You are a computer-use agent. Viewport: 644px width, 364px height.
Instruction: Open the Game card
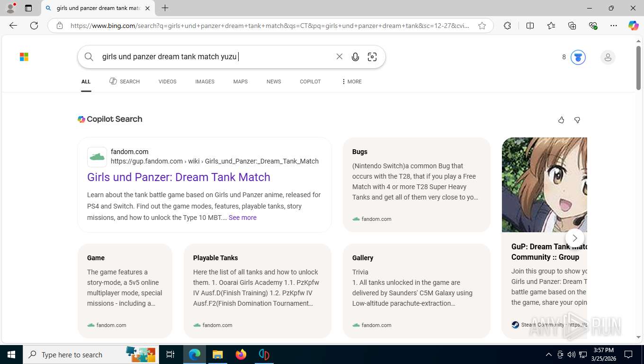point(125,291)
